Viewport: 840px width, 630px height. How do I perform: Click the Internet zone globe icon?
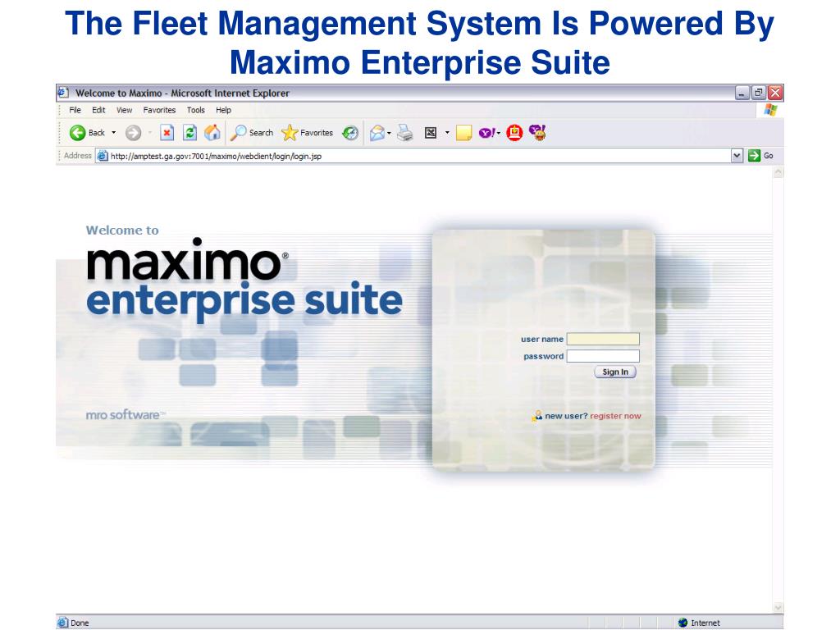point(682,623)
